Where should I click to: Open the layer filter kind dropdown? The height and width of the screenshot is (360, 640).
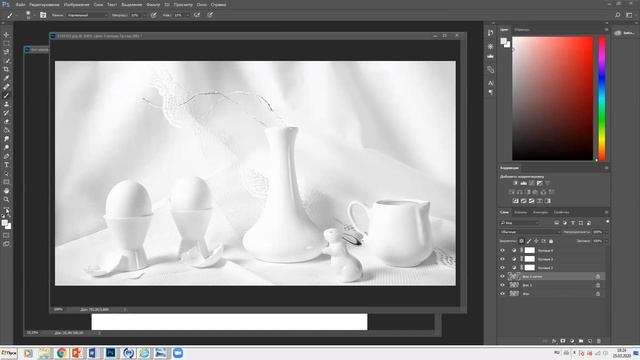point(520,223)
